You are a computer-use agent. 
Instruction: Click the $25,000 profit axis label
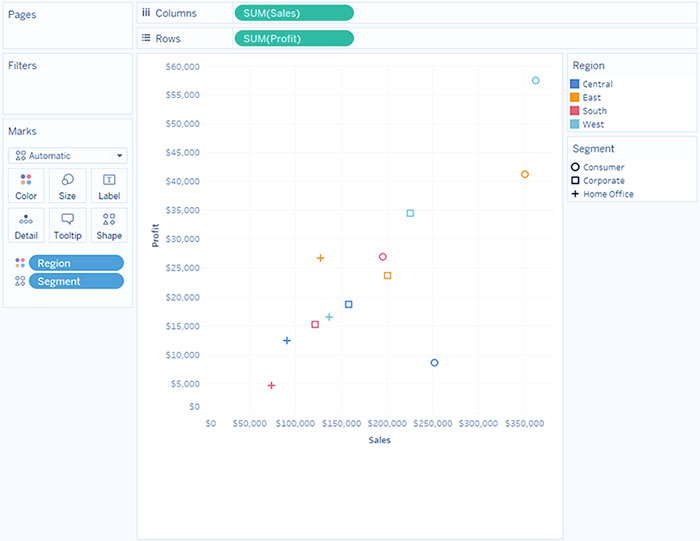tap(183, 268)
